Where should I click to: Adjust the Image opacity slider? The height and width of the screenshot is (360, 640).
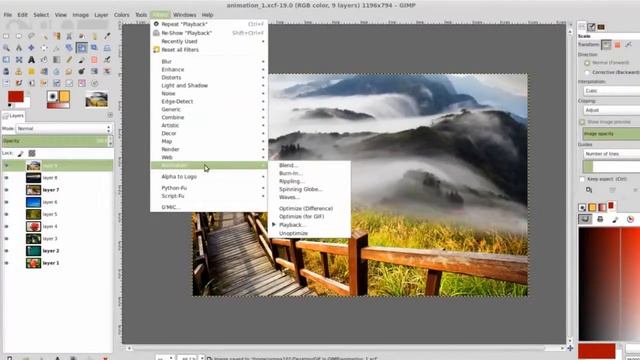611,133
